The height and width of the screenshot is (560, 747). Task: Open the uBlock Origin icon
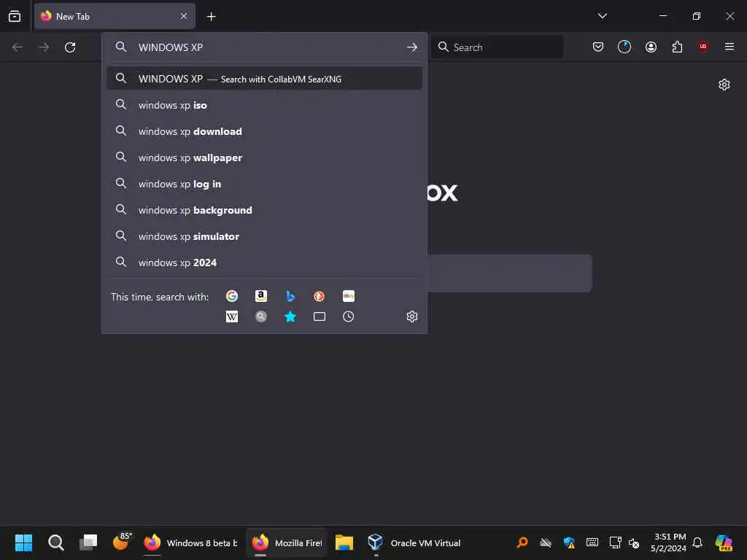tap(703, 47)
